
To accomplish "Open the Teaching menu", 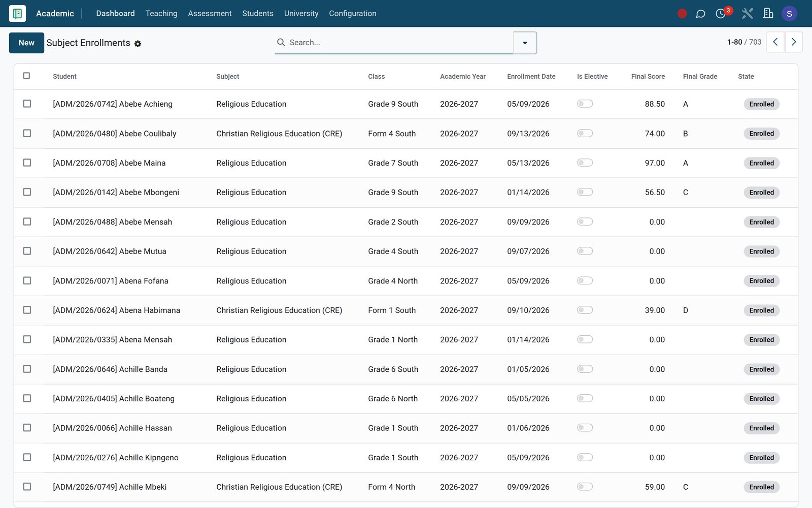I will pos(161,13).
